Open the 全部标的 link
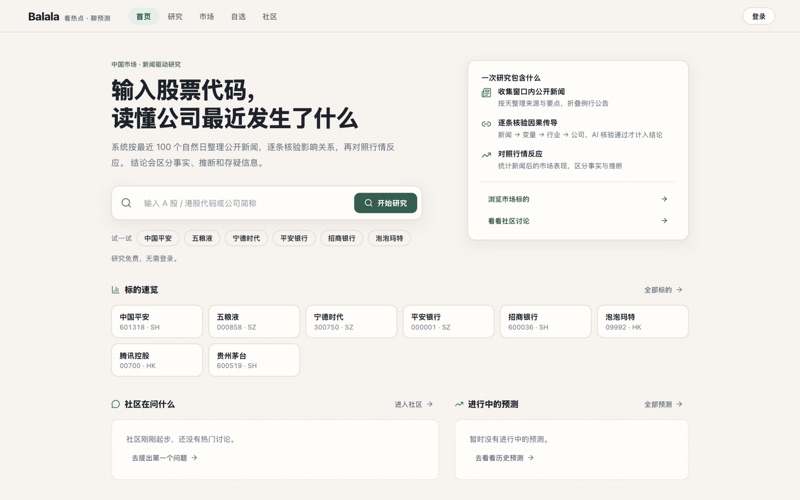 point(663,290)
